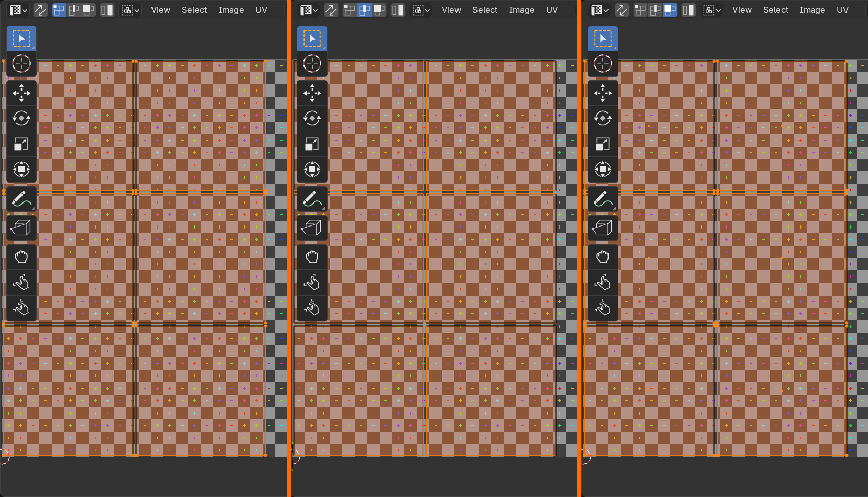Open the View menu in left panel
This screenshot has width=868, height=497.
coord(161,10)
